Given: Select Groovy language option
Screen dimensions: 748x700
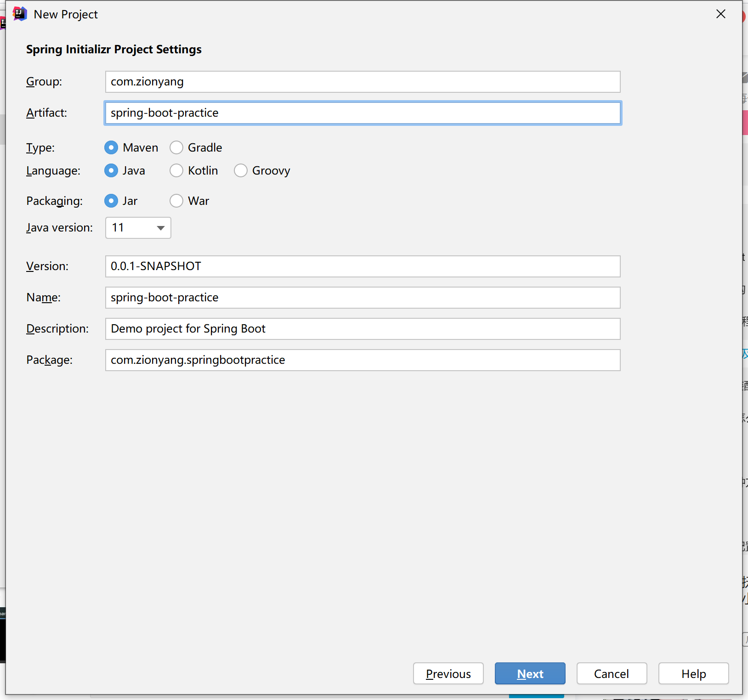Looking at the screenshot, I should click(241, 170).
